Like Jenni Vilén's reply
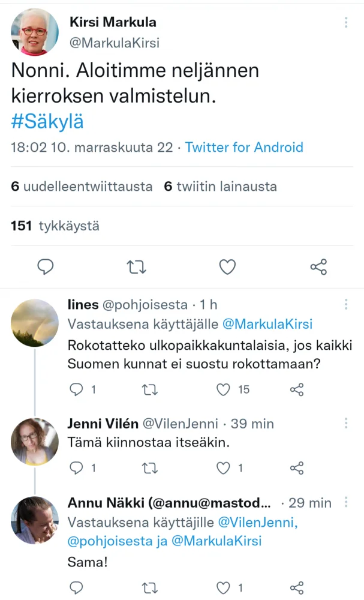Screen dimensions: 364x600 pos(224,467)
